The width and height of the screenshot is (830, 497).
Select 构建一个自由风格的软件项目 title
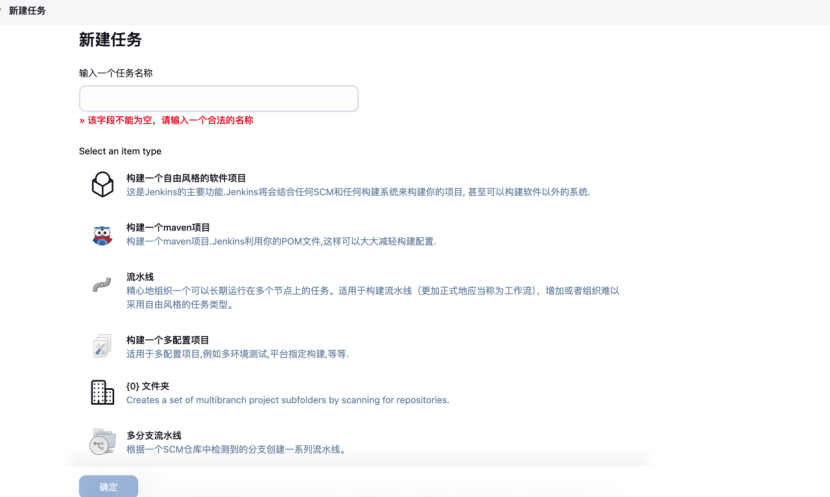point(186,178)
